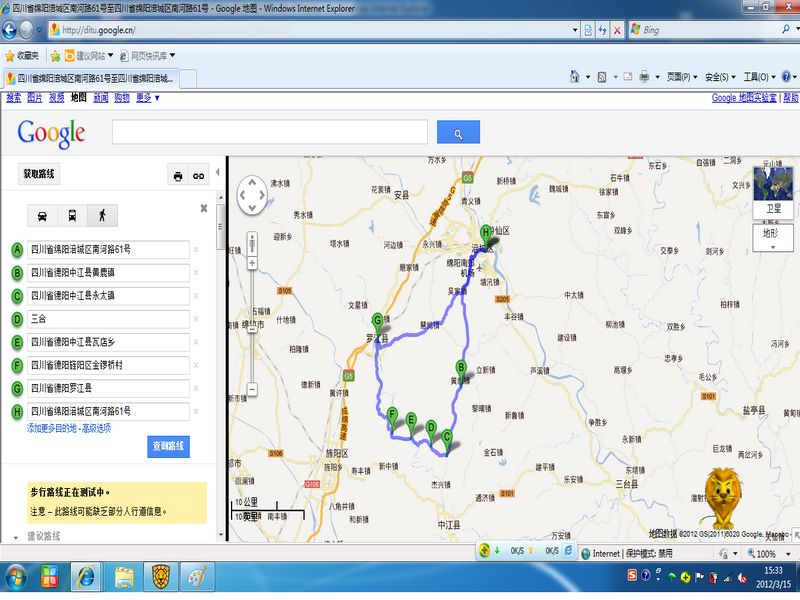Viewport: 800px width, 600px height.
Task: Switch to 卫星 satellite view
Action: pyautogui.click(x=773, y=192)
